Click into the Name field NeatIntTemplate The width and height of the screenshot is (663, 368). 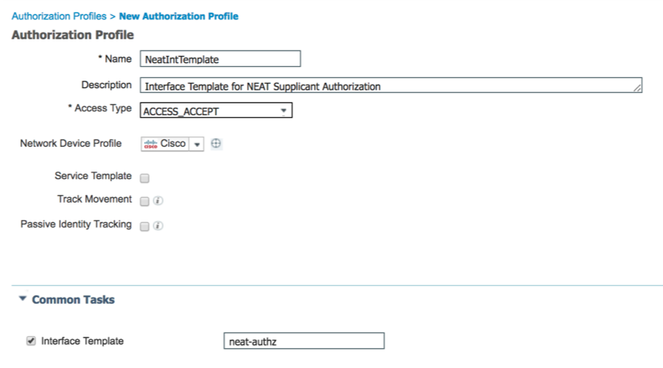[220, 59]
